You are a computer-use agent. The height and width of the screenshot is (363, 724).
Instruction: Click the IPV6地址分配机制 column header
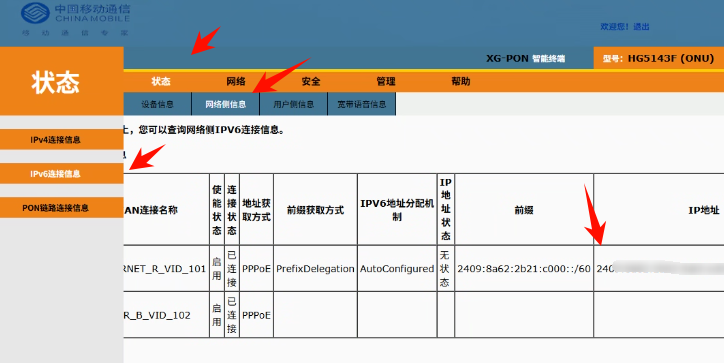[x=397, y=210]
